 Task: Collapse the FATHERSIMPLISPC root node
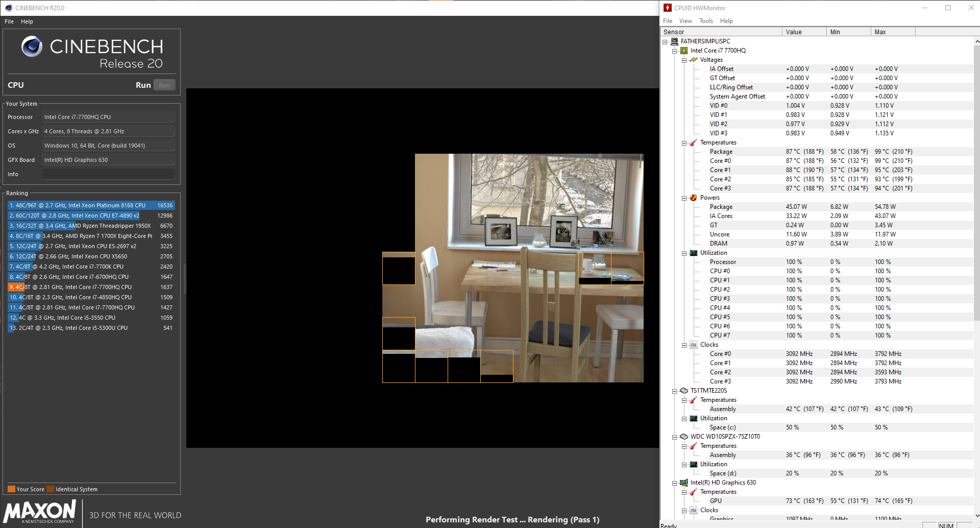[665, 42]
